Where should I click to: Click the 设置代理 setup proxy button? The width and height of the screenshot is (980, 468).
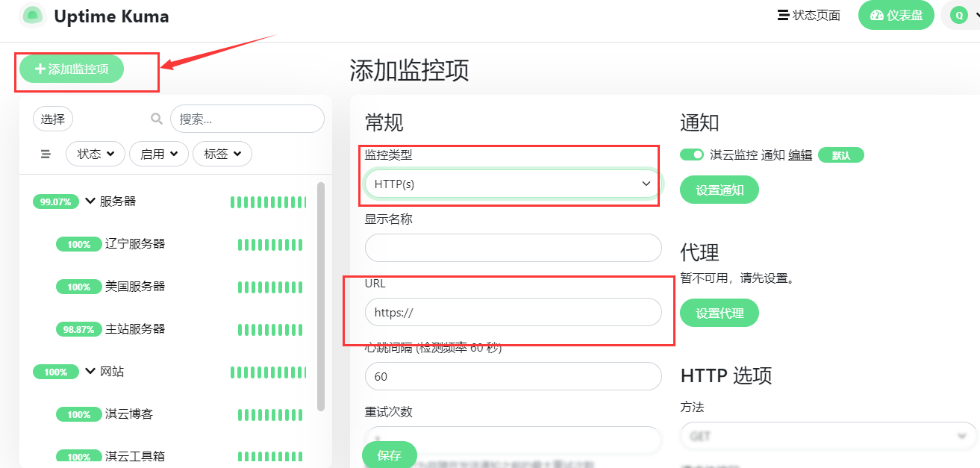tap(720, 313)
